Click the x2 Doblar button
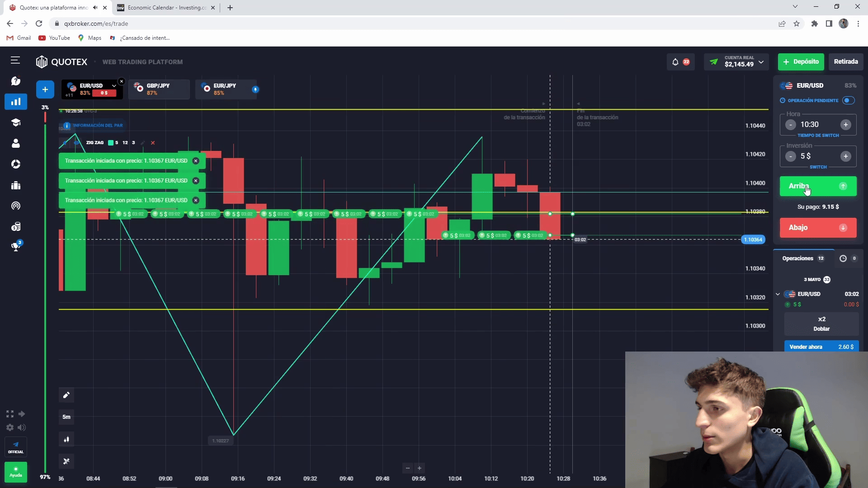This screenshot has height=488, width=868. (x=821, y=324)
